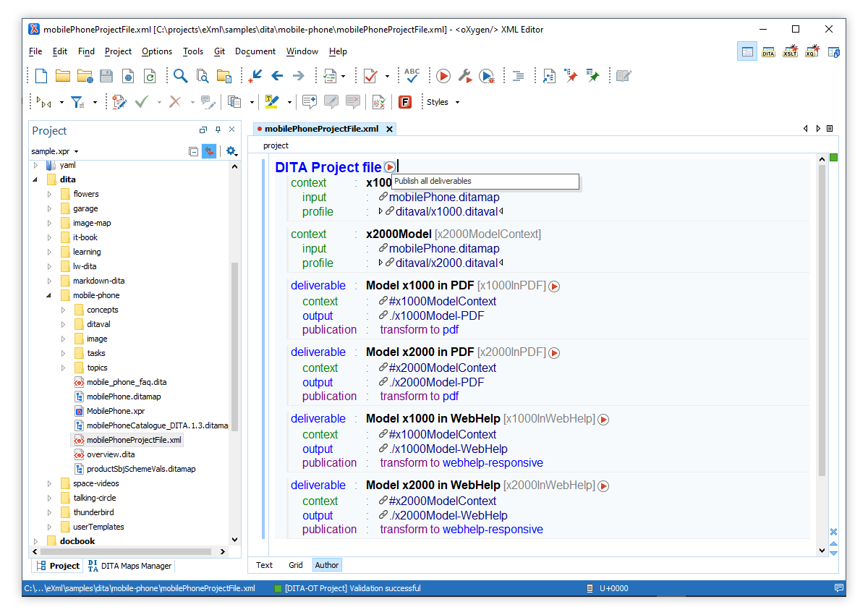
Task: Click the Open file folder icon
Action: tap(63, 76)
